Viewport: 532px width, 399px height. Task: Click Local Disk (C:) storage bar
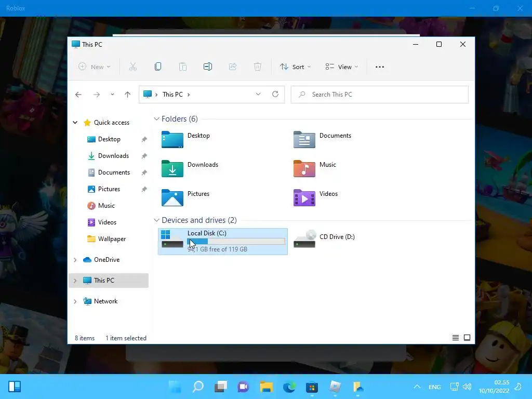point(236,241)
